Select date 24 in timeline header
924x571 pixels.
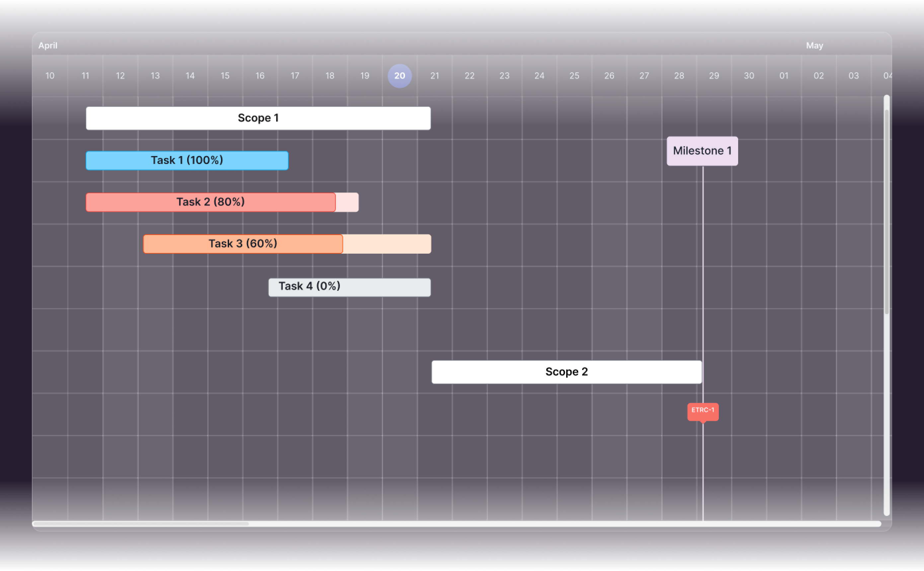coord(539,76)
